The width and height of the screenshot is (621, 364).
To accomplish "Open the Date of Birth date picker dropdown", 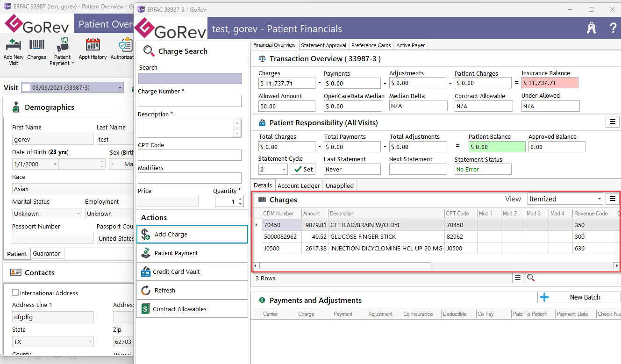I will [x=55, y=164].
